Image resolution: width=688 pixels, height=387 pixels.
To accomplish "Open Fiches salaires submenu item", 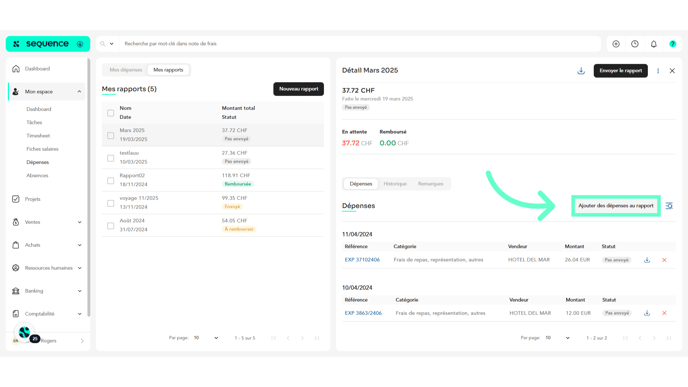I will (x=42, y=149).
